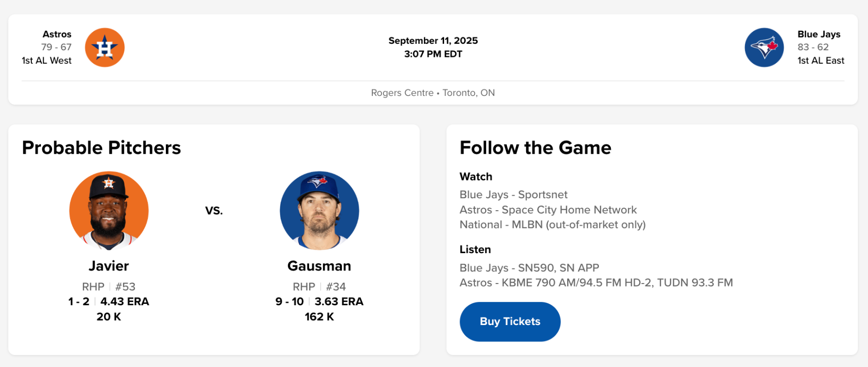868x367 pixels.
Task: Click the September 11, 2025 game date
Action: [433, 41]
